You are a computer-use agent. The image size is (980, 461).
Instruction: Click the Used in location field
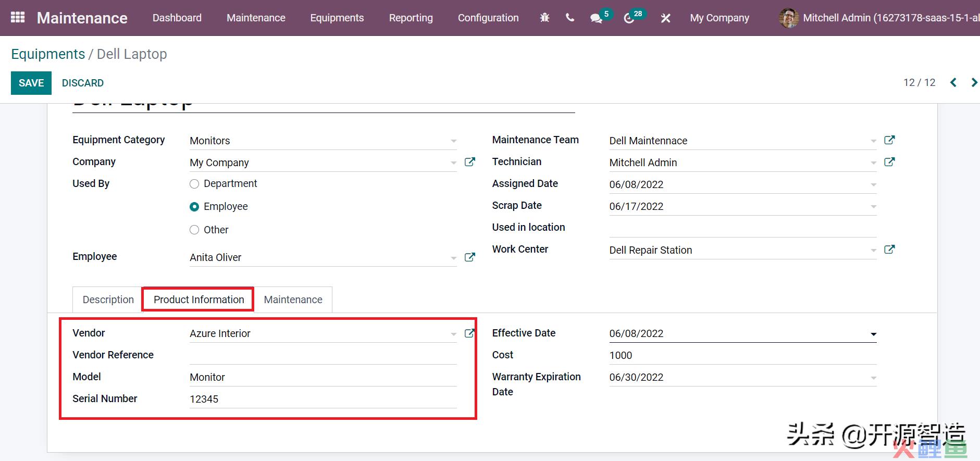point(743,228)
